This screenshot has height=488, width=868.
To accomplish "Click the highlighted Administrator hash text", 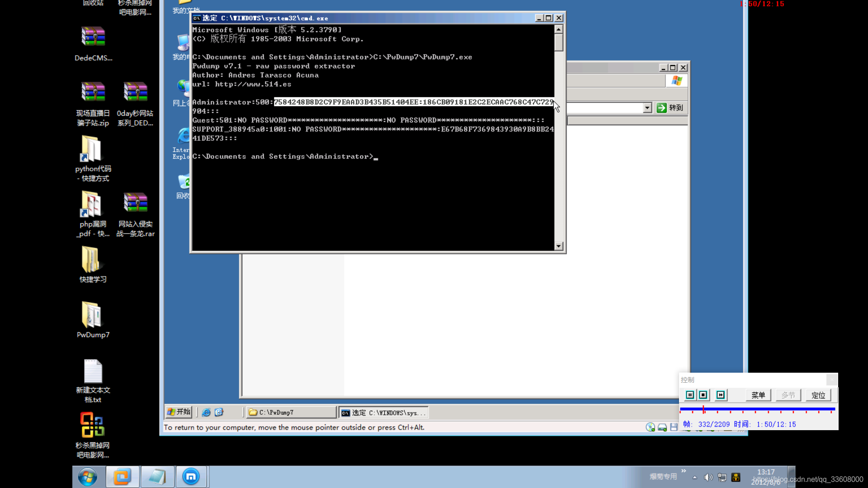I will (x=414, y=102).
